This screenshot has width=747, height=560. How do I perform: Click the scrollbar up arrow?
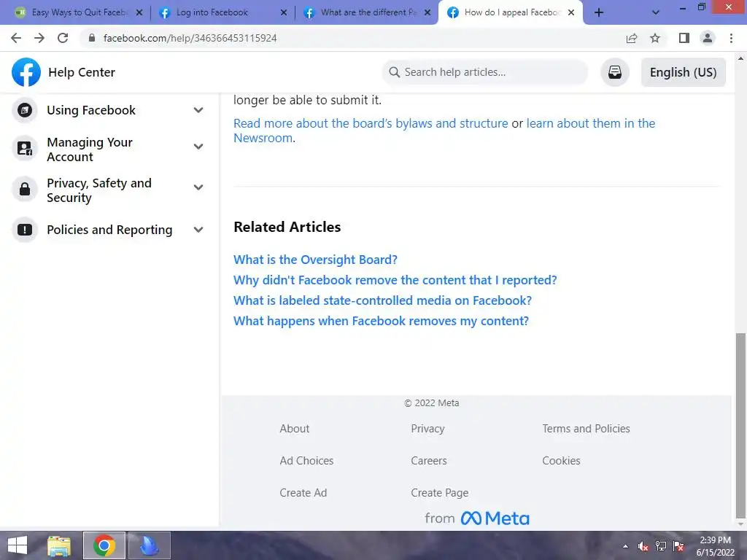click(740, 58)
